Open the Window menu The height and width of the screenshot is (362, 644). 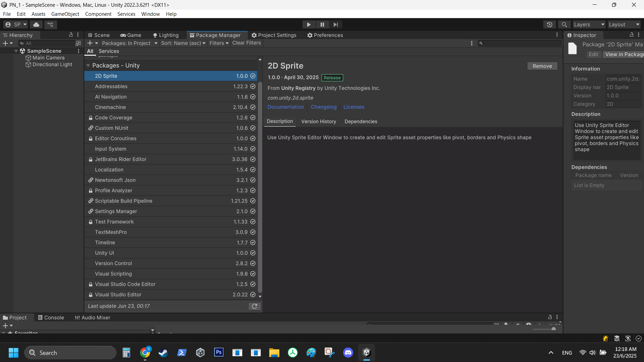150,14
